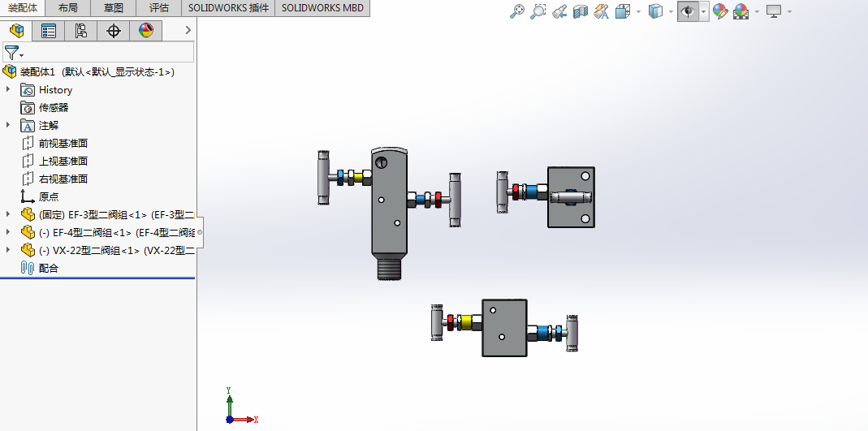This screenshot has width=868, height=431.
Task: Click the 配合 paperclip icon
Action: pyautogui.click(x=27, y=269)
